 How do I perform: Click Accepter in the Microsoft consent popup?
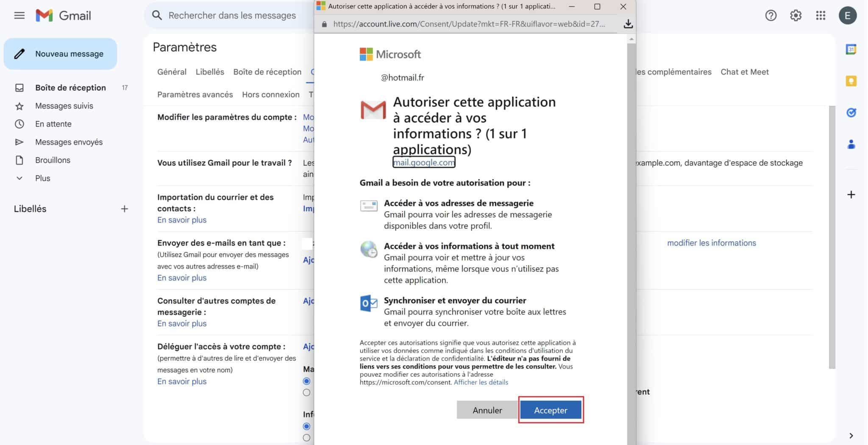[551, 410]
